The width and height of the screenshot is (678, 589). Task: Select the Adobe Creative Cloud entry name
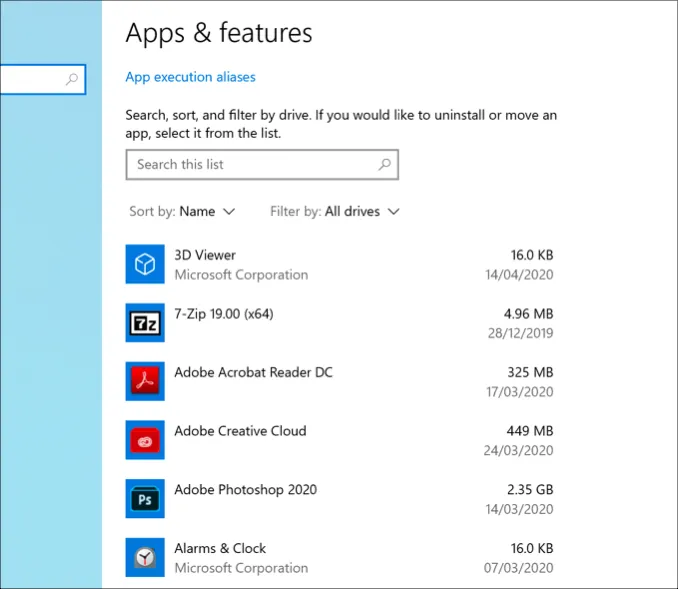pos(240,431)
